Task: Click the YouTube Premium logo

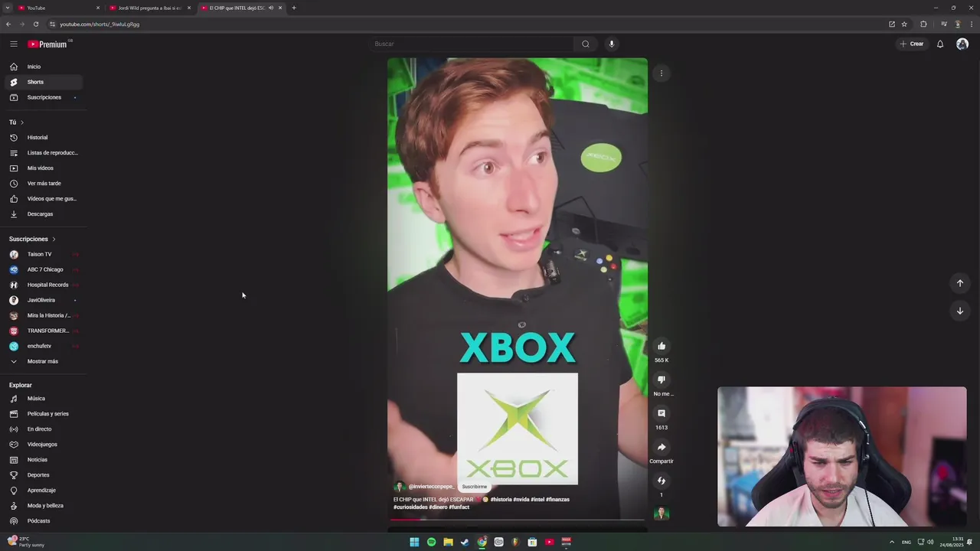Action: pos(49,44)
